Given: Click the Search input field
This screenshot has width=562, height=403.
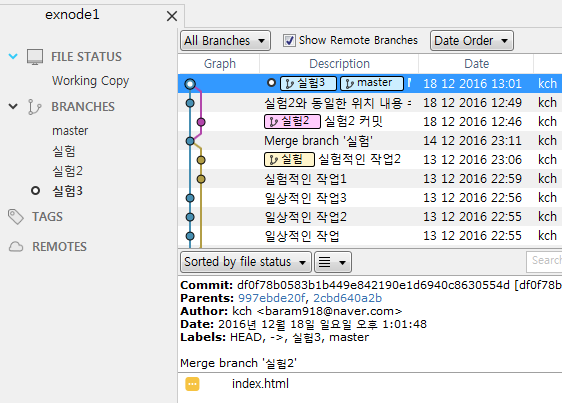Looking at the screenshot, I should (544, 261).
